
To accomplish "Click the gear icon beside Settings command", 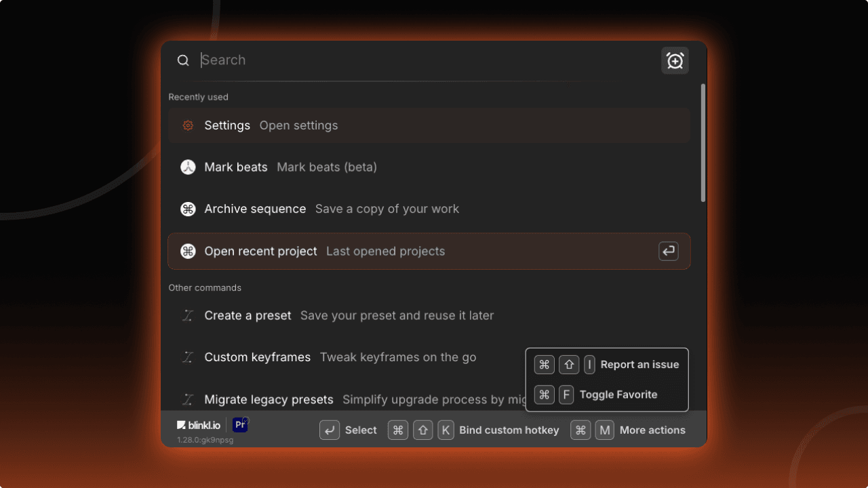I will click(188, 125).
